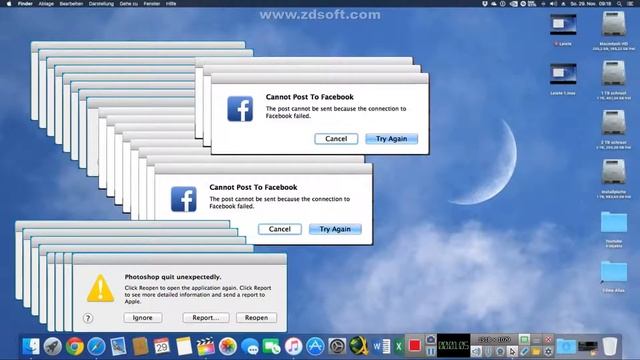This screenshot has width=640, height=360.
Task: Open Microsoft Excel from the dock
Action: (399, 347)
